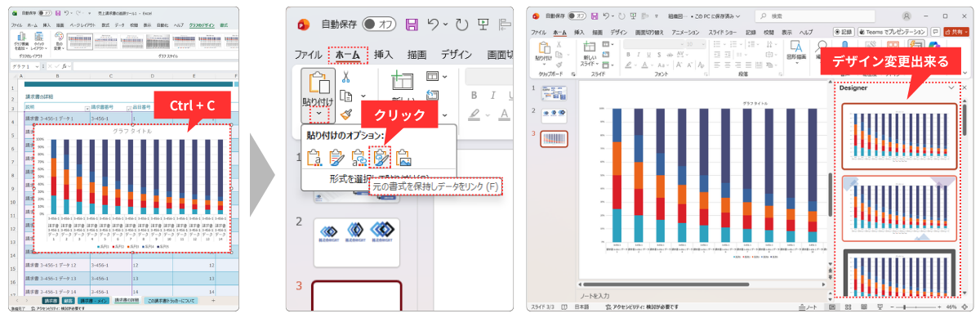The height and width of the screenshot is (327, 980).
Task: Click purple Save icon in middle PowerPoint window
Action: [x=412, y=24]
